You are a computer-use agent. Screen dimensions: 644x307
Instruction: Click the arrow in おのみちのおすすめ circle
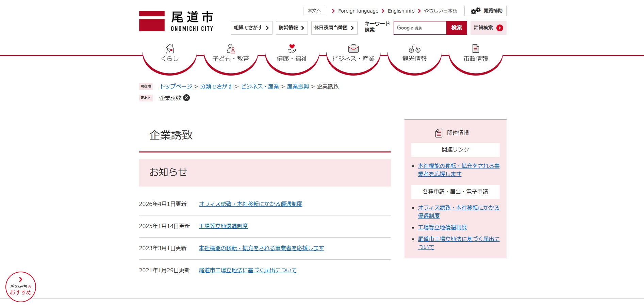pyautogui.click(x=21, y=279)
